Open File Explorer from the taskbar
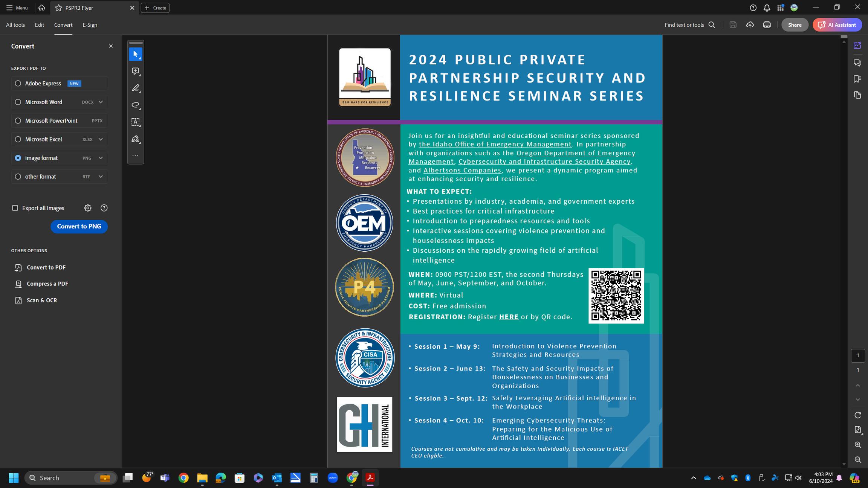The image size is (868, 488). (202, 478)
